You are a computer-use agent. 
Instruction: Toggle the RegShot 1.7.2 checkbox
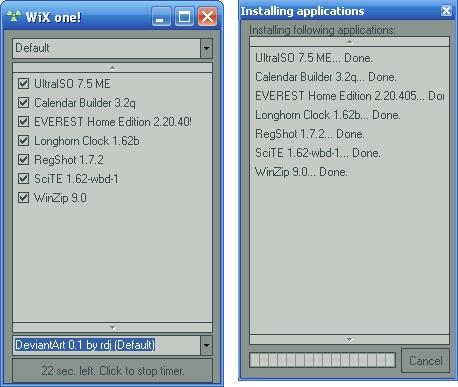(x=23, y=160)
